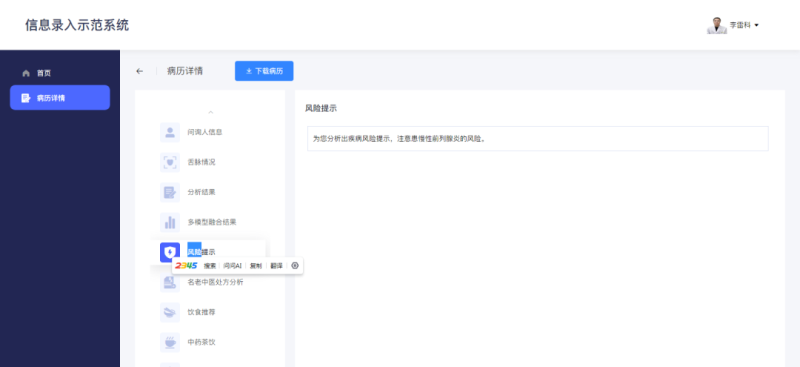Collapse list with the up chevron

(x=210, y=112)
